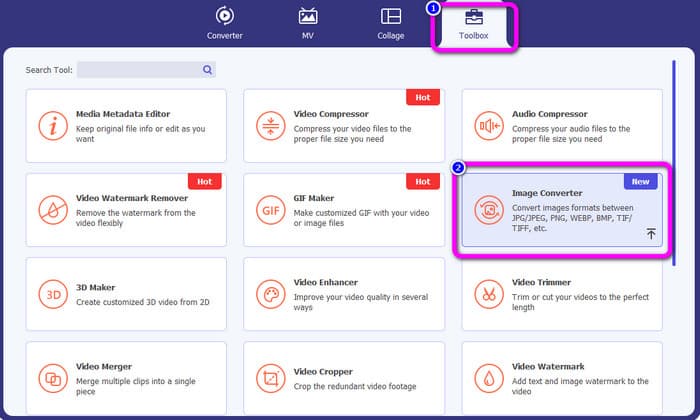The image size is (700, 420).
Task: Click the pin-to-top arrow in Image Converter
Action: tap(650, 233)
